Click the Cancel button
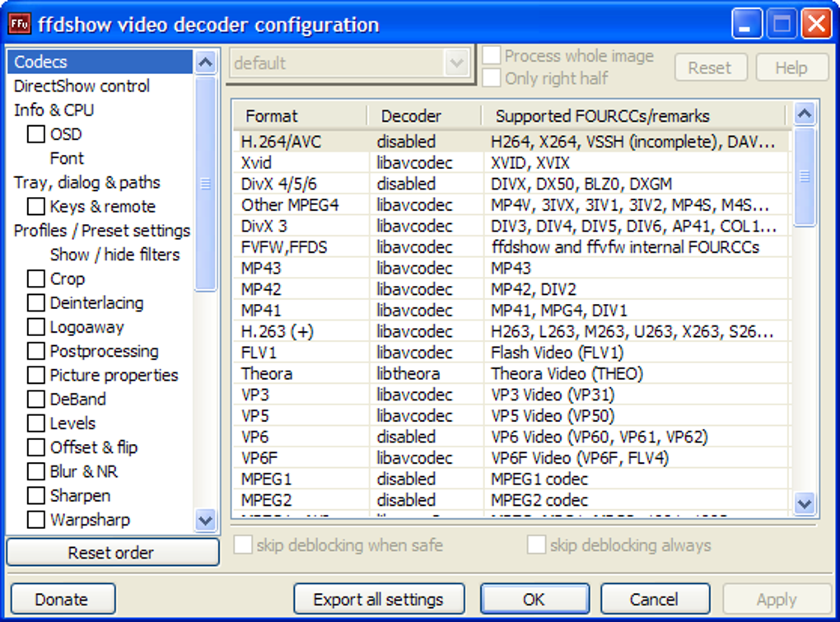Screen dimensions: 840x622 point(655,599)
